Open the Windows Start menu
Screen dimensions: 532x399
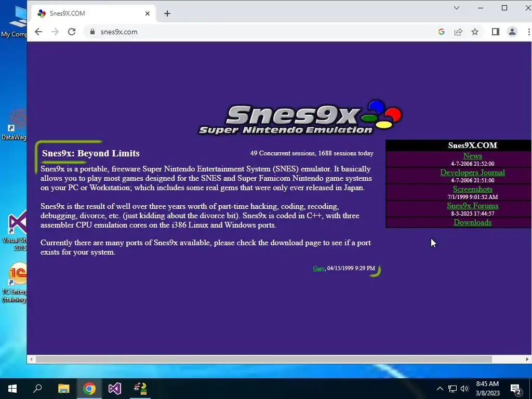click(x=12, y=389)
